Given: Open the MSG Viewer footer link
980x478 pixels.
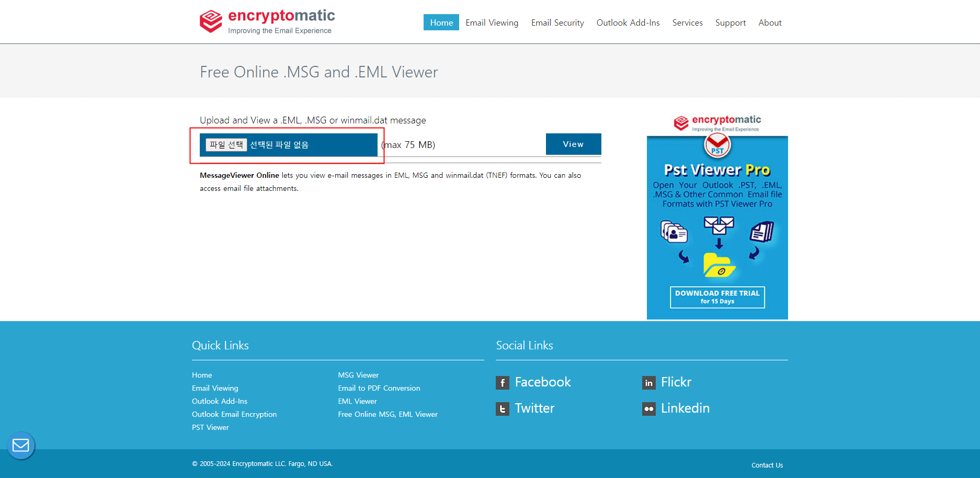Looking at the screenshot, I should (358, 375).
